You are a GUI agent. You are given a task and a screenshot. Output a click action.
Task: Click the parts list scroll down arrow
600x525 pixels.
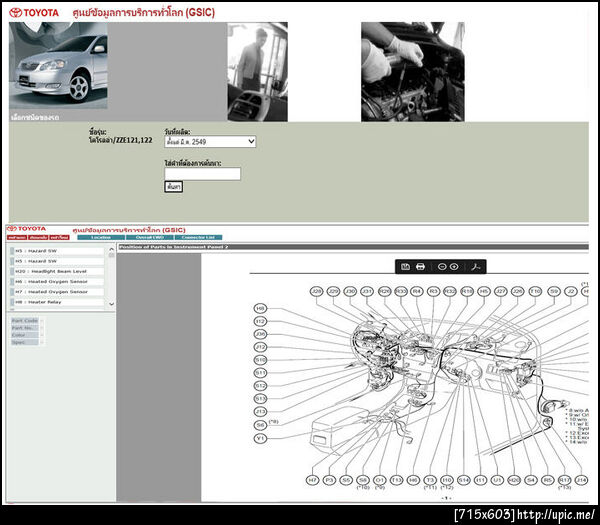(x=111, y=304)
